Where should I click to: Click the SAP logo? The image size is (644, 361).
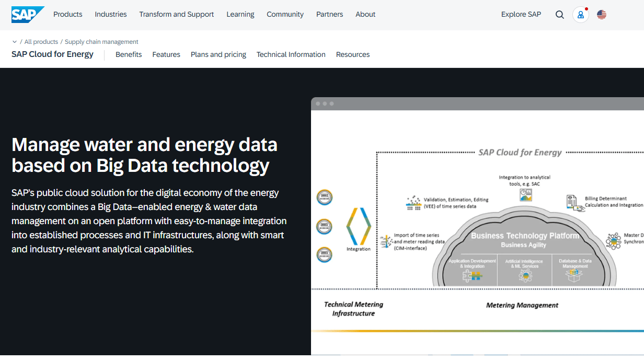tap(28, 14)
